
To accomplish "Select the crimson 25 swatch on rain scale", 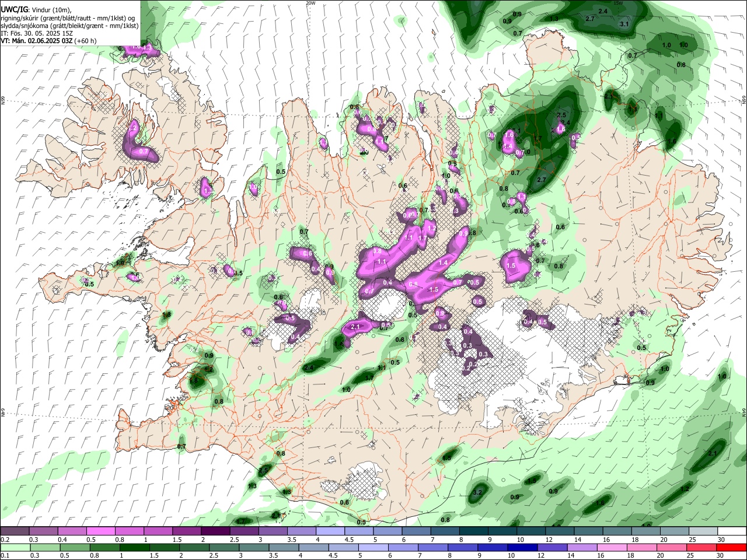I will (701, 548).
